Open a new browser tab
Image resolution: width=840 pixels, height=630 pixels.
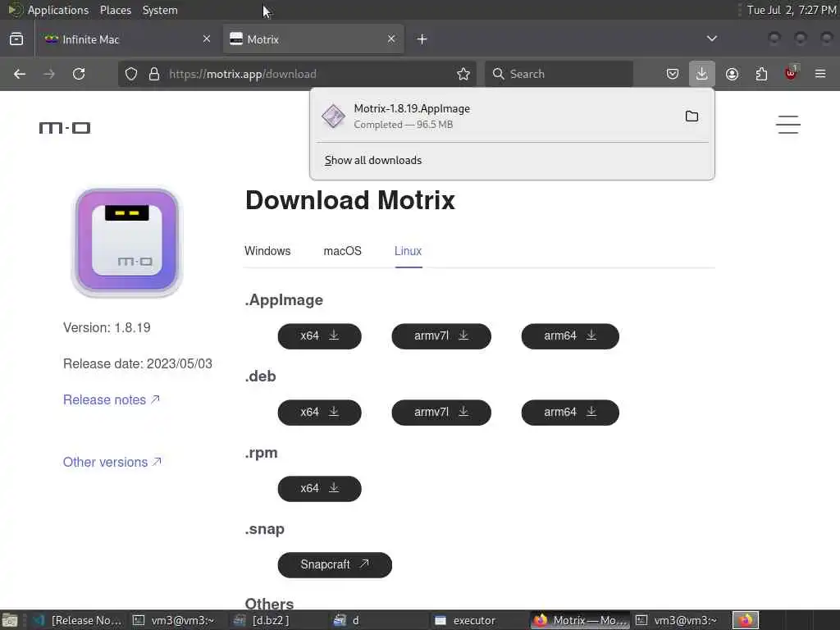422,39
